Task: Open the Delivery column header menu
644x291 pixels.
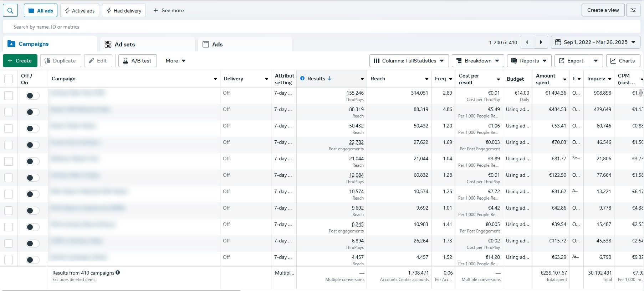Action: pos(266,79)
